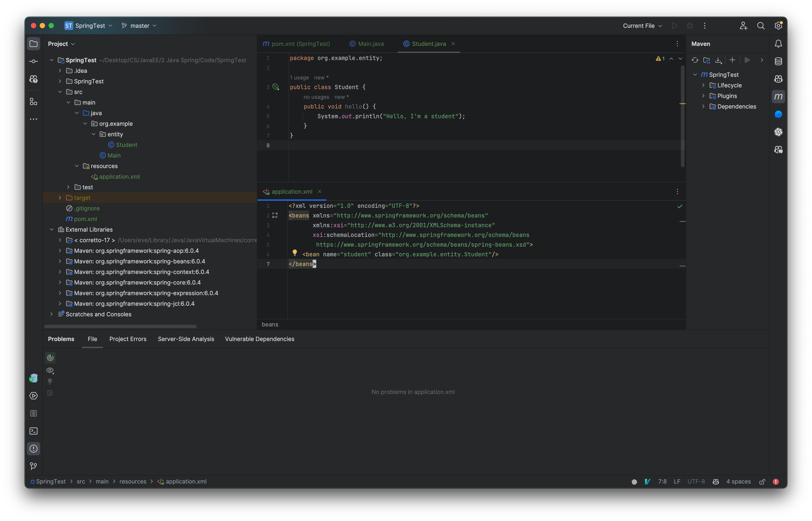Switch to Main.java editor tab

[x=367, y=44]
